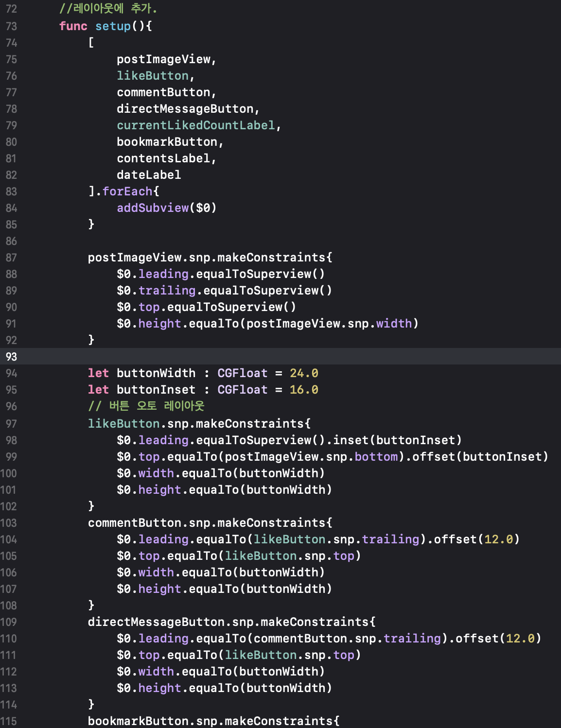
Task: Click 'dateLabel' on line 82
Action: [x=149, y=175]
